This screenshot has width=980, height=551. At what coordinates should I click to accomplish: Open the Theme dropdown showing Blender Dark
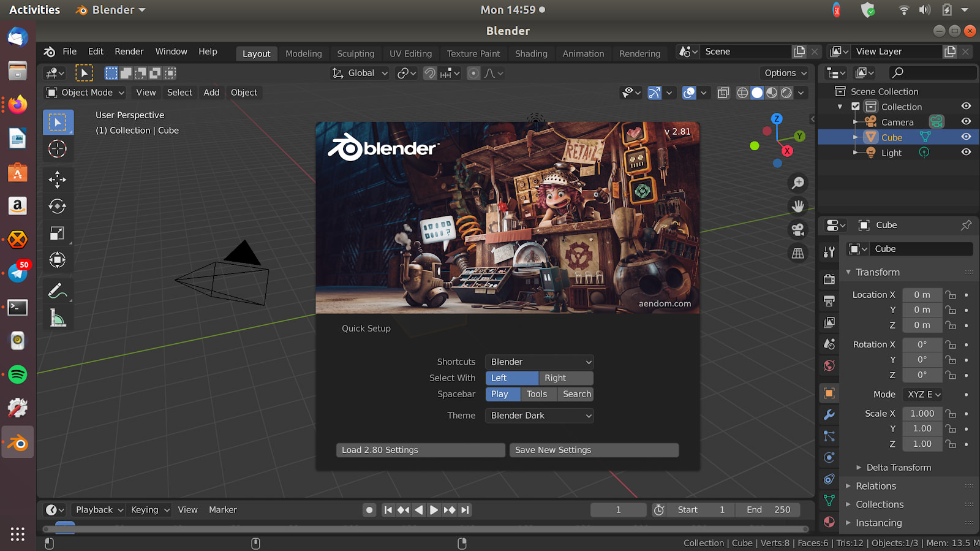[539, 416]
